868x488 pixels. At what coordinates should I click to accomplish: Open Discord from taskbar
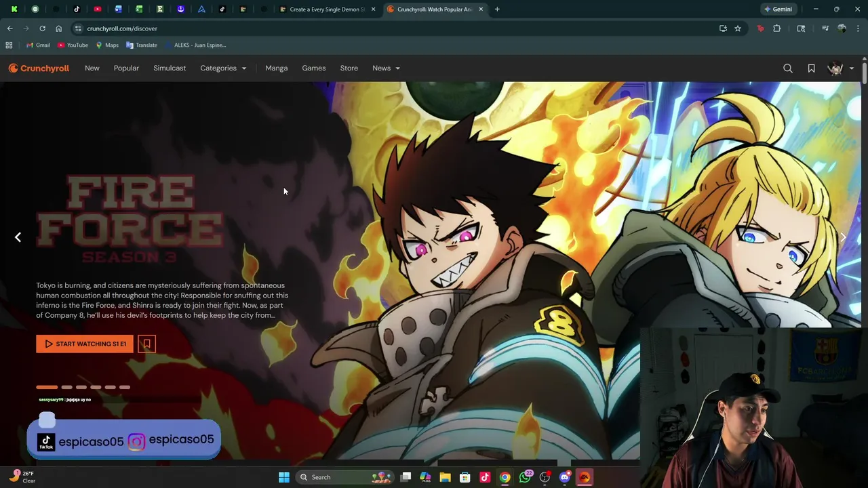tap(564, 477)
